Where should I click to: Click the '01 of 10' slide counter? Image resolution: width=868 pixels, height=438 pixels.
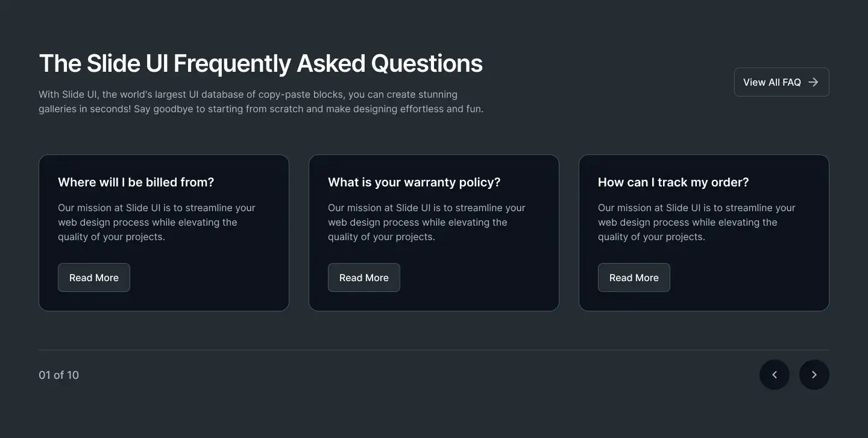[x=59, y=375]
